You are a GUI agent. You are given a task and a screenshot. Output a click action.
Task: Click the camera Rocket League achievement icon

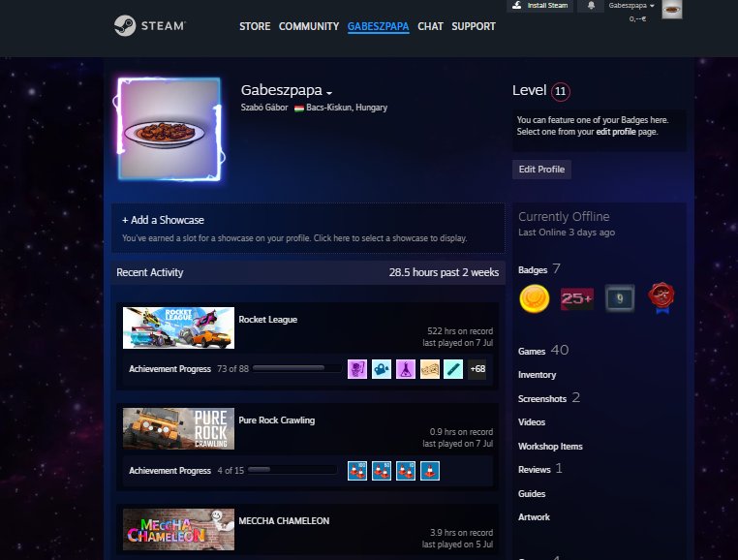pyautogui.click(x=382, y=369)
